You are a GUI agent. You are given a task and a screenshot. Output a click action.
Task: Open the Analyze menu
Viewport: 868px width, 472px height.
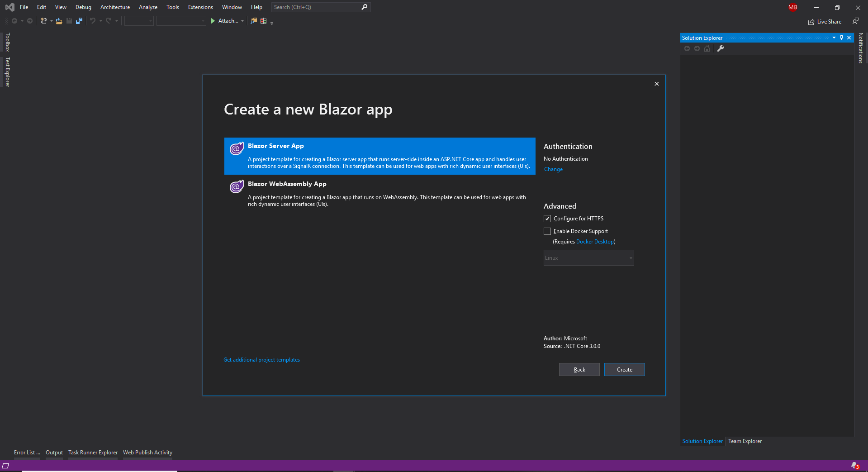pyautogui.click(x=148, y=7)
